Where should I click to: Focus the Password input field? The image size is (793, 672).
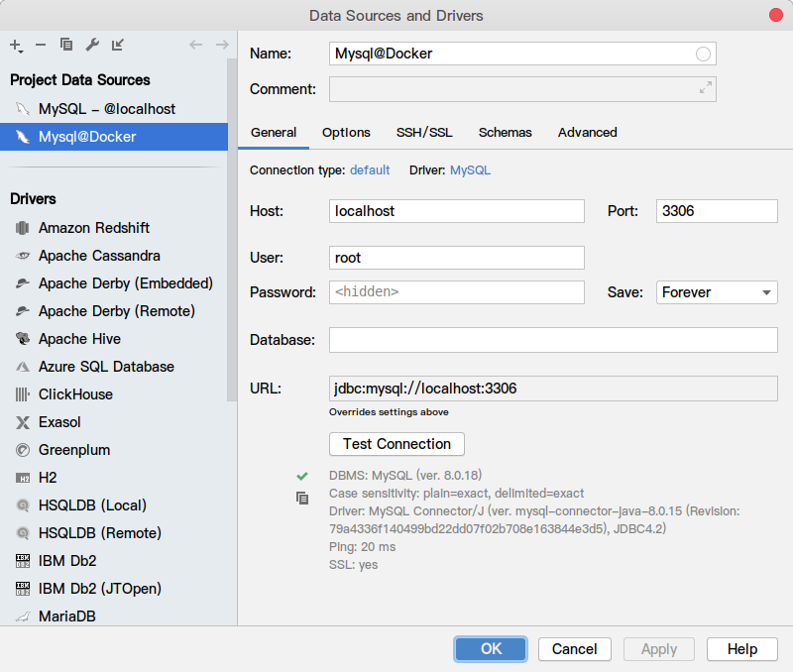[457, 292]
